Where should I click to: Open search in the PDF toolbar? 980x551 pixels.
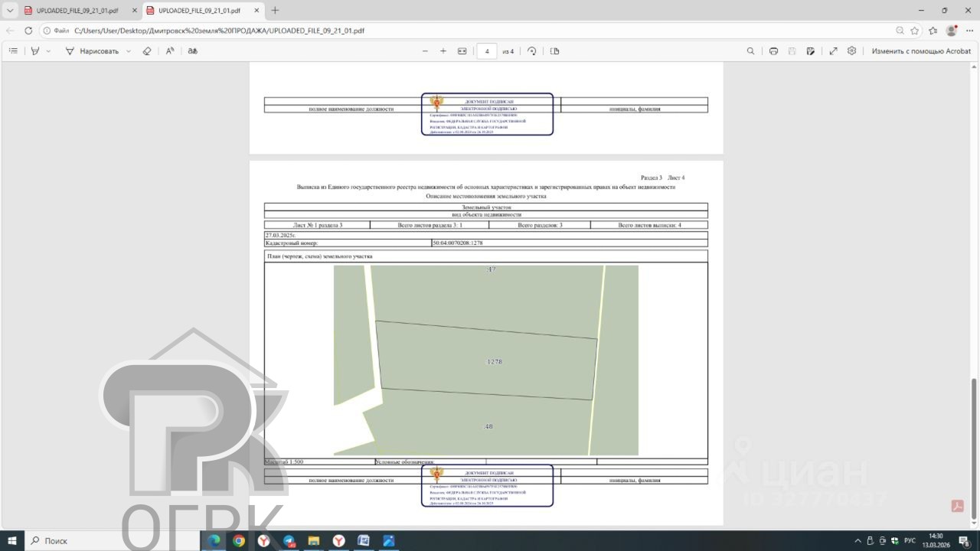[x=750, y=51]
